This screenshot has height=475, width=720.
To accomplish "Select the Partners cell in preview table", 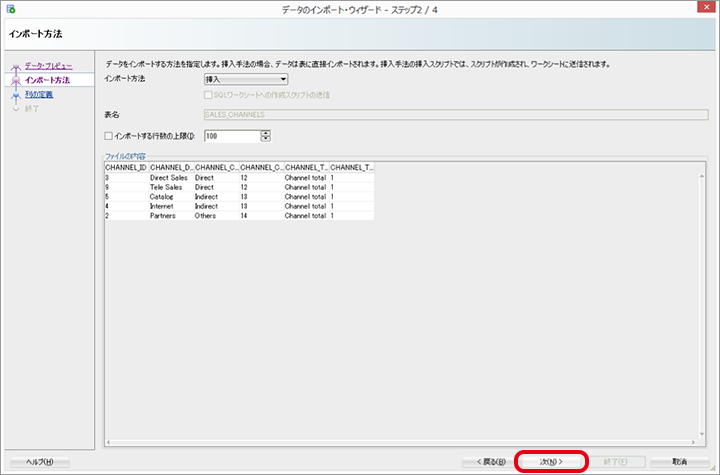I will click(x=163, y=215).
